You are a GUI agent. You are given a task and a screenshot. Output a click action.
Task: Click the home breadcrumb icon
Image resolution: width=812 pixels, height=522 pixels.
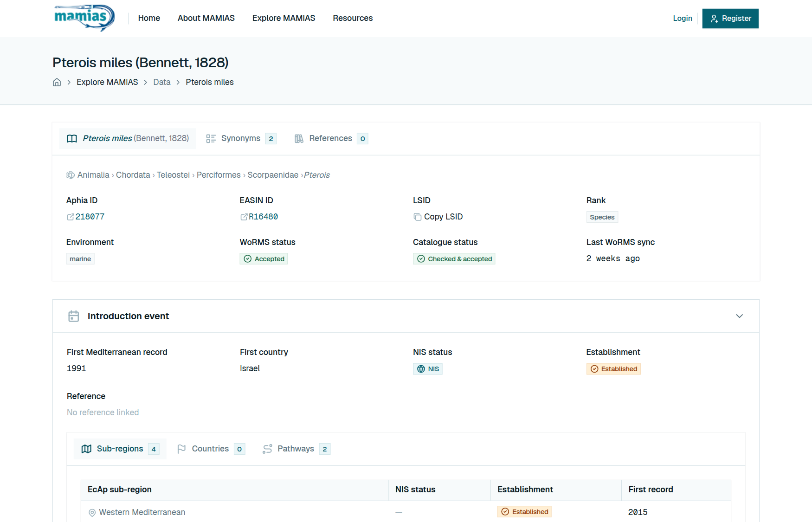point(57,82)
